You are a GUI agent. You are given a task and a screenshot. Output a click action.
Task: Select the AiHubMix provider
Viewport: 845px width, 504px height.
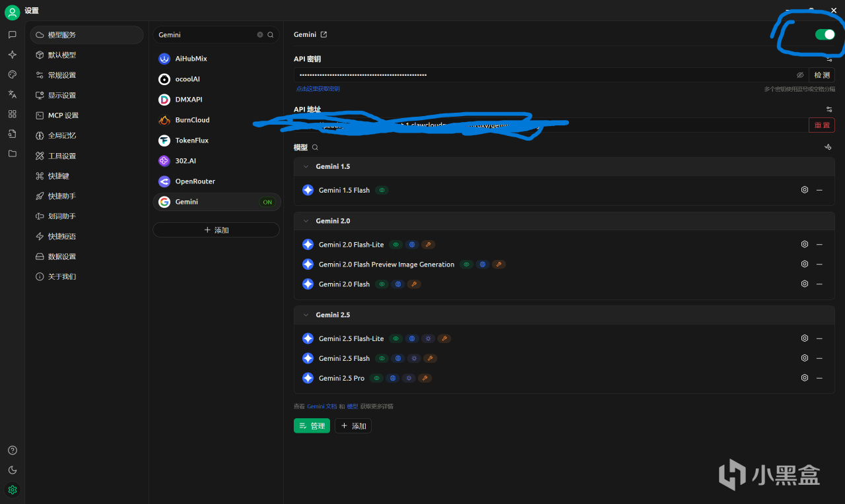click(217, 59)
